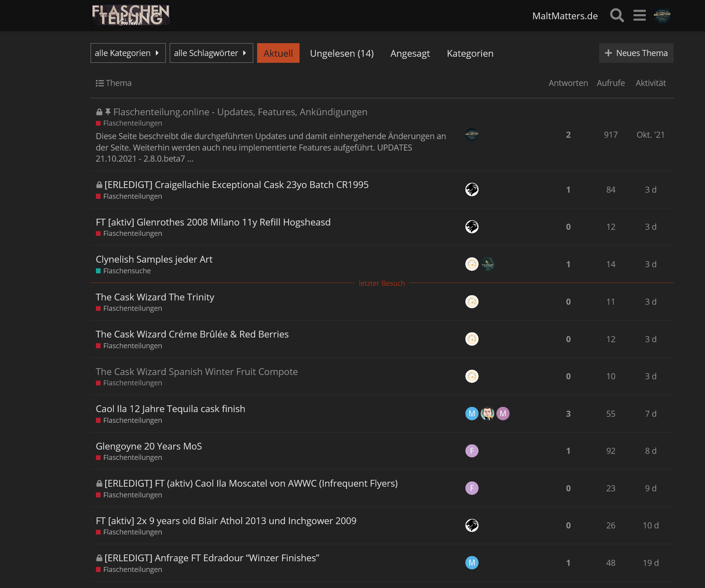705x588 pixels.
Task: Click avatar for Spanish Winter Fruit Compote topic
Action: (472, 376)
